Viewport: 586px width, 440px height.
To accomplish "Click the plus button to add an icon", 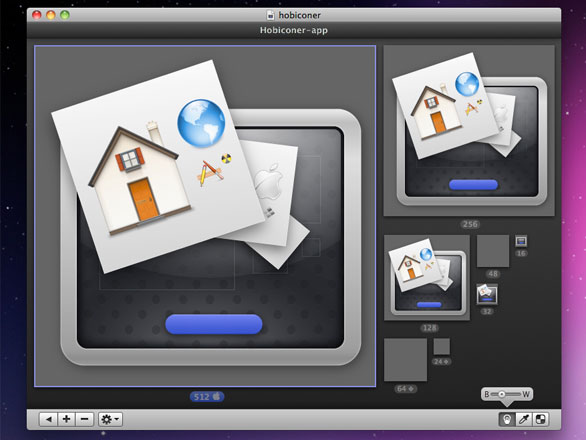I will 67,419.
